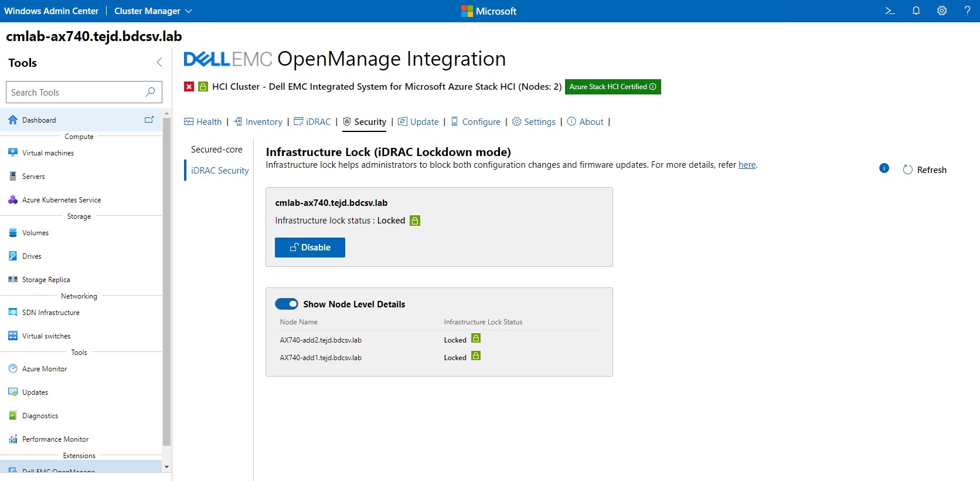Open the settings gear in header

click(x=942, y=11)
